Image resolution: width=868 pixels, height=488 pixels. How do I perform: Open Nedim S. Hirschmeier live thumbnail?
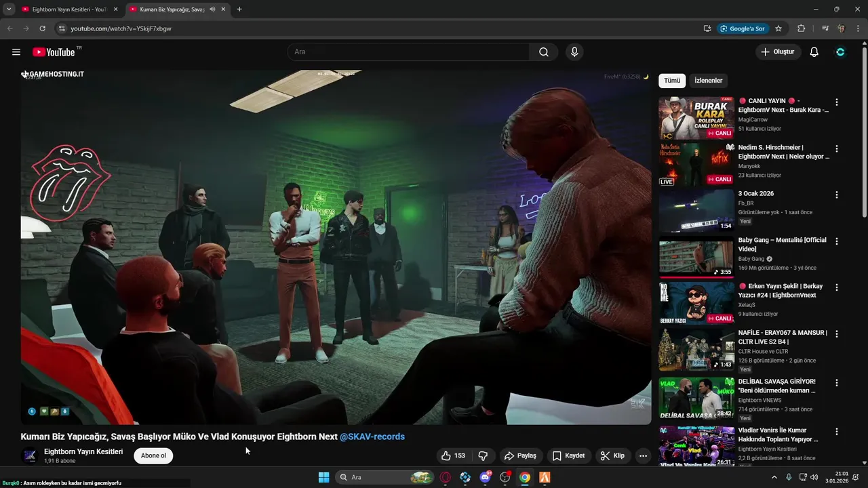click(696, 164)
